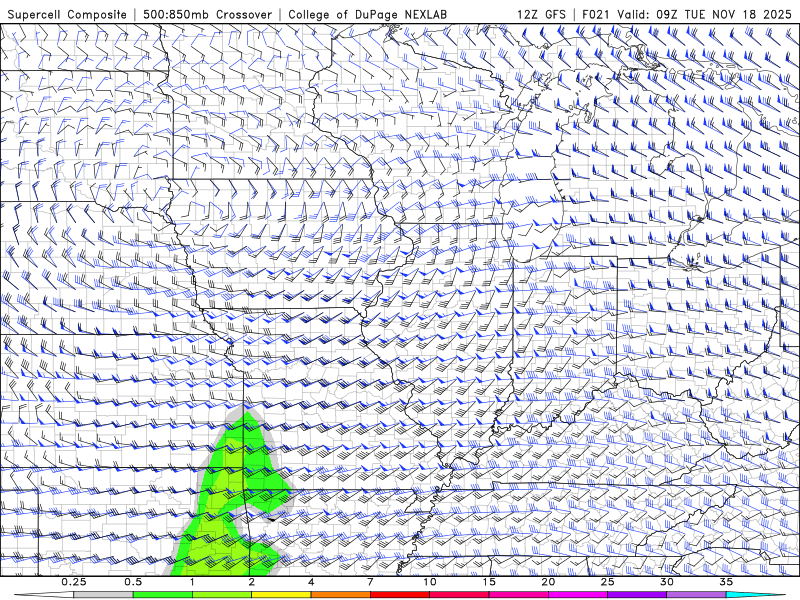Click the '4' legend value
Viewport: 800px width, 600px height.
point(311,582)
